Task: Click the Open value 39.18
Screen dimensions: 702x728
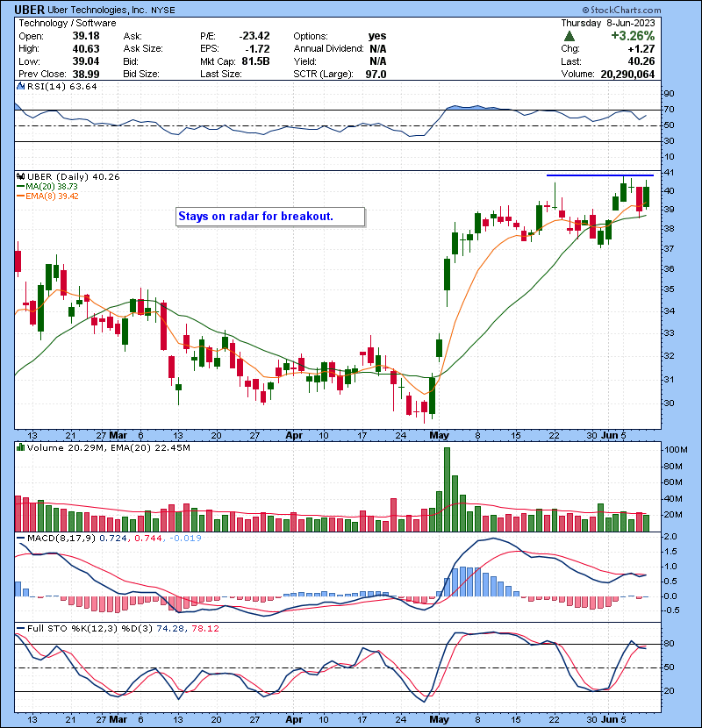Action: click(85, 36)
